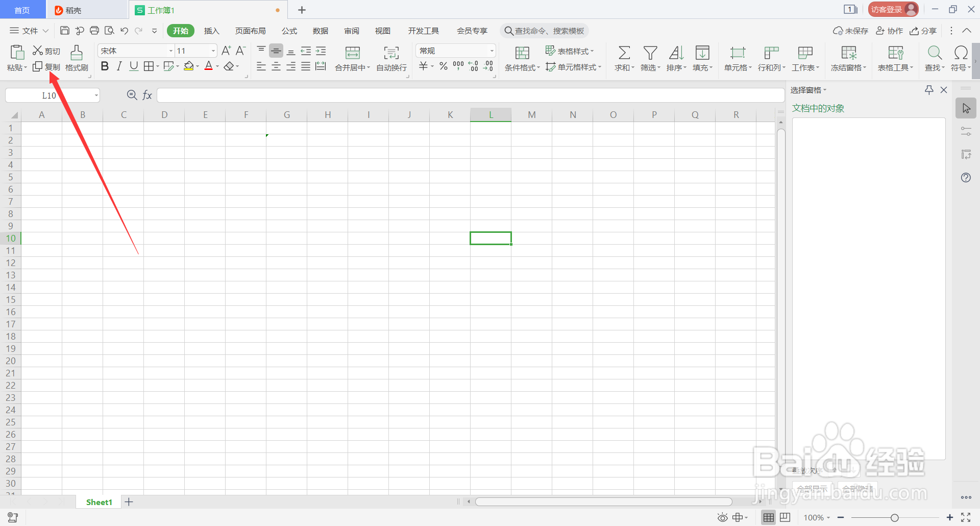The height and width of the screenshot is (526, 980).
Task: Expand the Name Box L10 dropdown
Action: (x=96, y=95)
